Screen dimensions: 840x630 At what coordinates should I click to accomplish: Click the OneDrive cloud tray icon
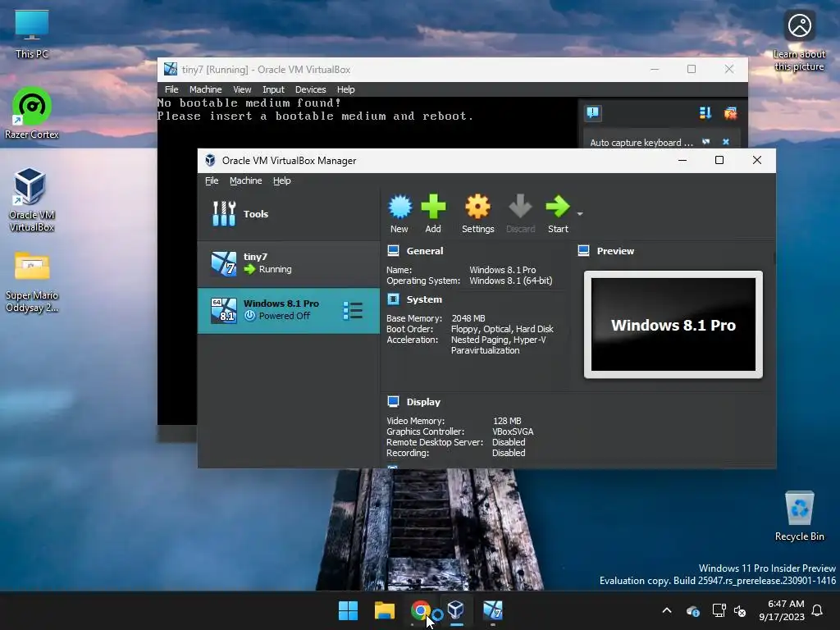(x=692, y=610)
